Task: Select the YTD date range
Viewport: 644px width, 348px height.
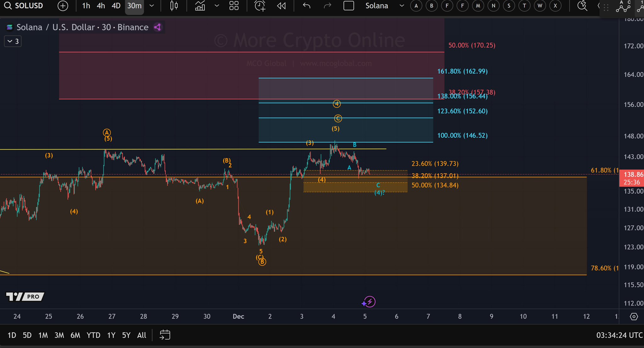Action: (93, 335)
